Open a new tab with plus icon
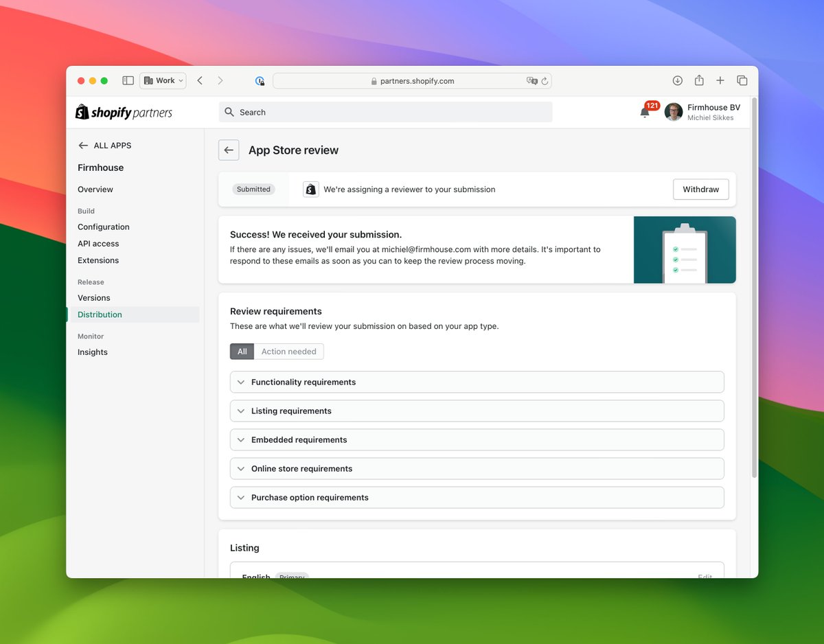 point(720,80)
